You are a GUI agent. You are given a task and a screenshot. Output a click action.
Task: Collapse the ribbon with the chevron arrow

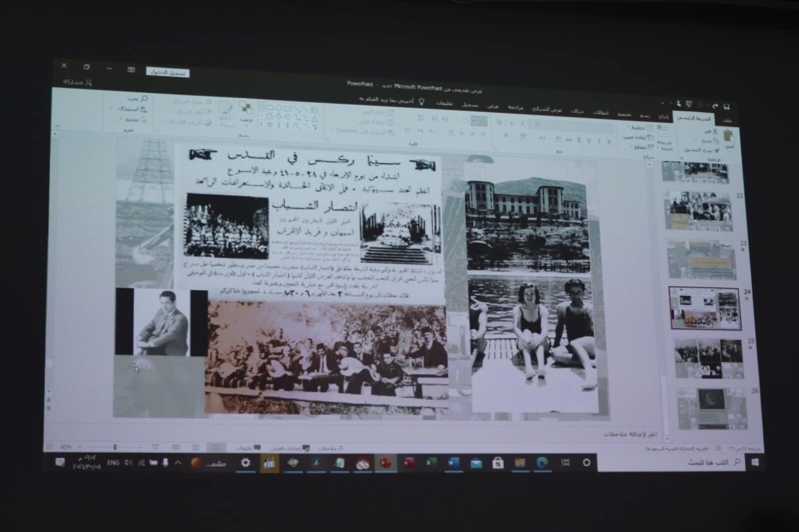pyautogui.click(x=57, y=126)
